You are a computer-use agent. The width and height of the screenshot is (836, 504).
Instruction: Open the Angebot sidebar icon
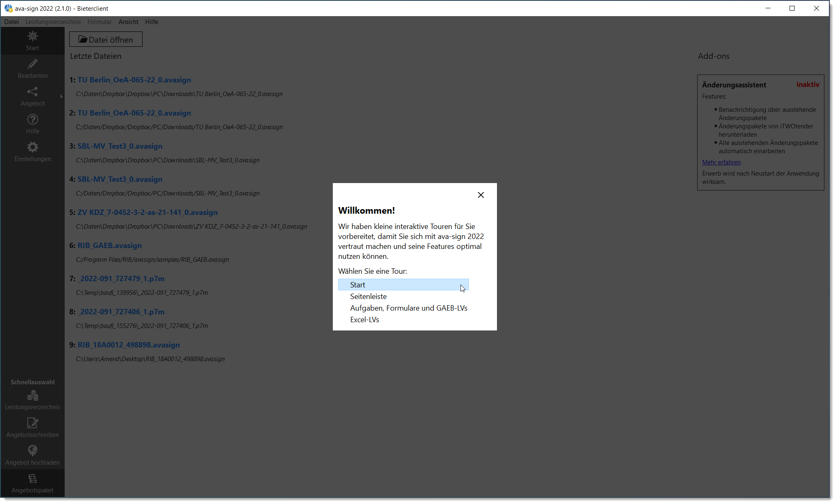coord(32,96)
